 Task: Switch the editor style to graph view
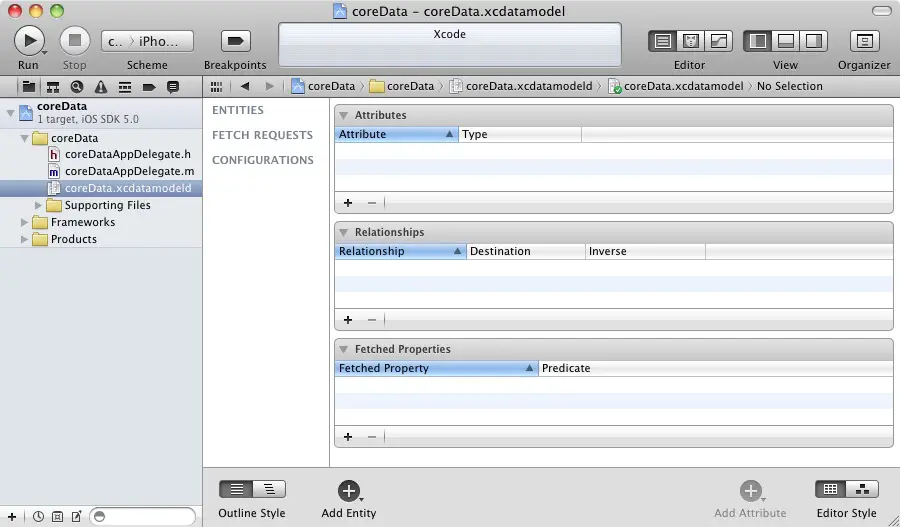861,489
